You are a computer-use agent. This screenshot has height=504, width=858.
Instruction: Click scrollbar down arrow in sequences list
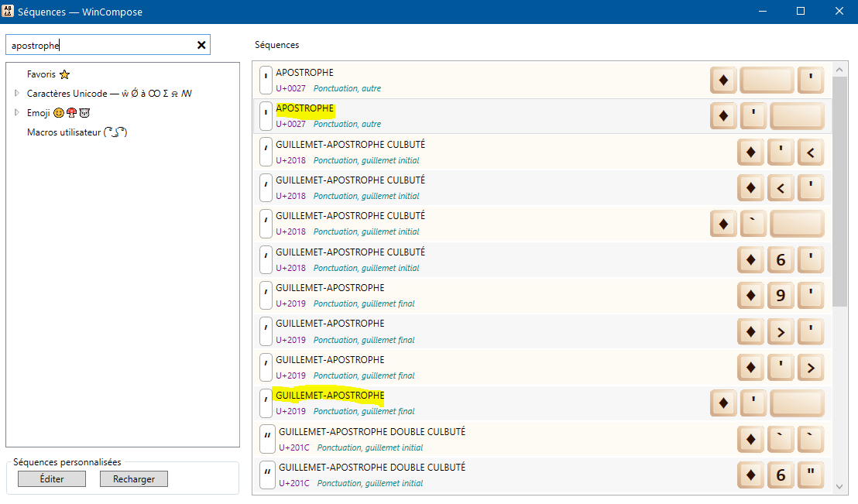[x=839, y=486]
